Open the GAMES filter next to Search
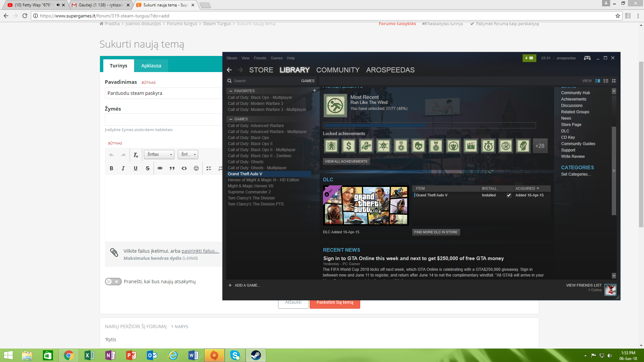This screenshot has width=644, height=362. click(x=308, y=81)
